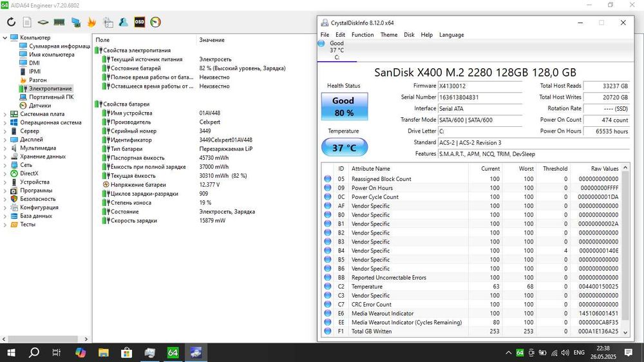This screenshot has width=644, height=362.
Task: Select Портативный ПК in the tree
Action: pyautogui.click(x=52, y=97)
